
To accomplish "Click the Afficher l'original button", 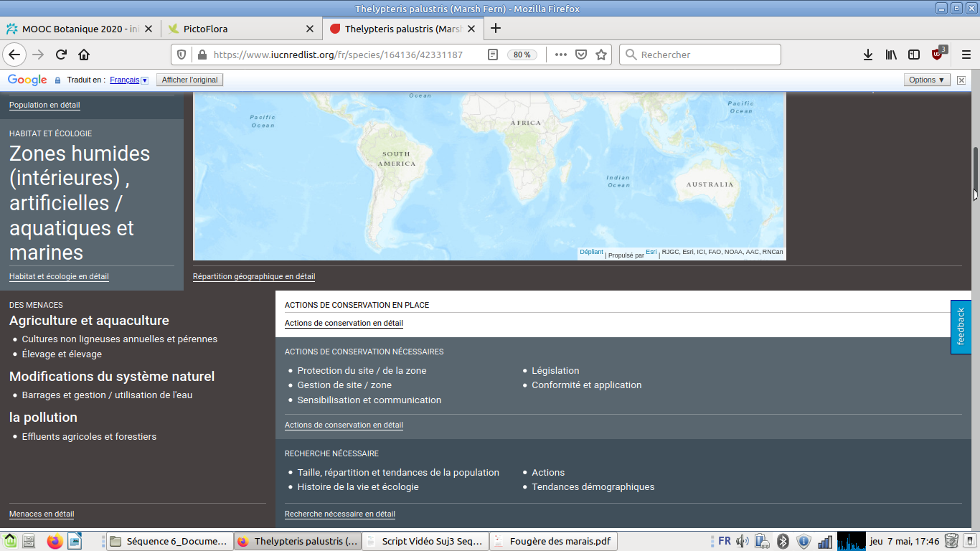I will click(189, 80).
